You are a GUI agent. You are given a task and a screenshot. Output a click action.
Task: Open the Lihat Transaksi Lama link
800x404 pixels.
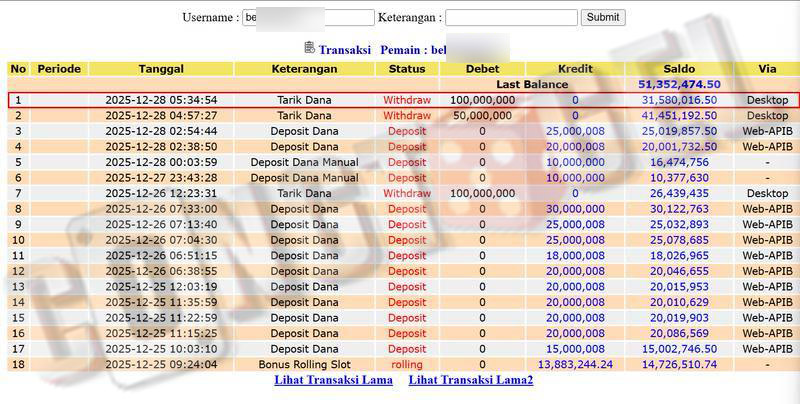point(333,380)
